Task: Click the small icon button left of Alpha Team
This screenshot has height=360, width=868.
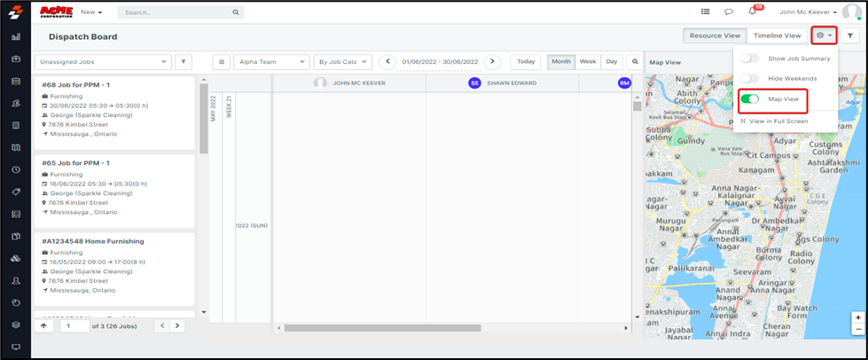Action: [x=222, y=62]
